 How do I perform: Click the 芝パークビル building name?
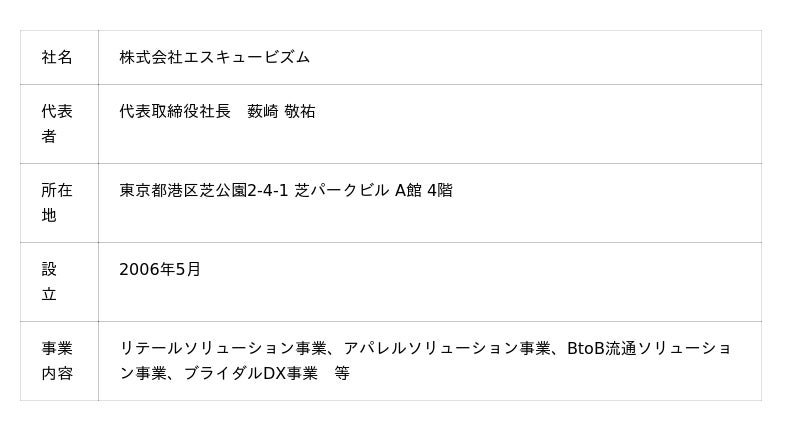[341, 190]
